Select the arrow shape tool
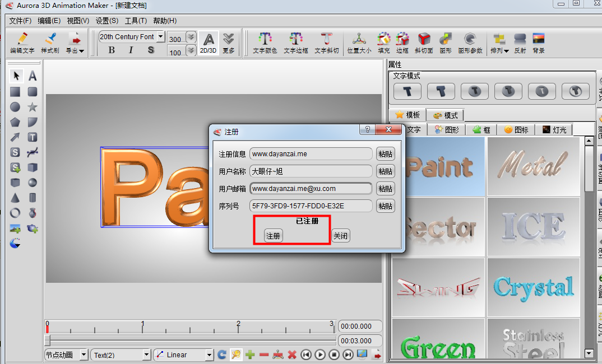This screenshot has height=364, width=602. coord(15,137)
